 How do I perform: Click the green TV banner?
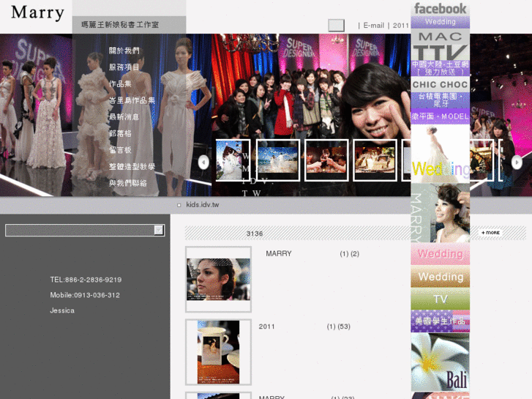click(x=440, y=299)
